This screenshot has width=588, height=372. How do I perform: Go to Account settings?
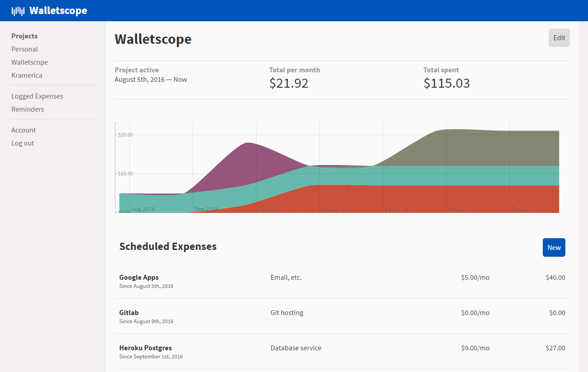click(24, 130)
